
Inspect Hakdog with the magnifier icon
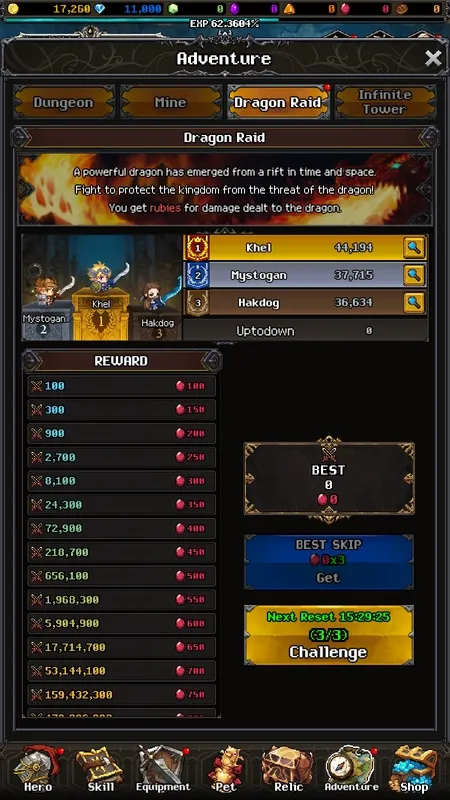point(414,303)
